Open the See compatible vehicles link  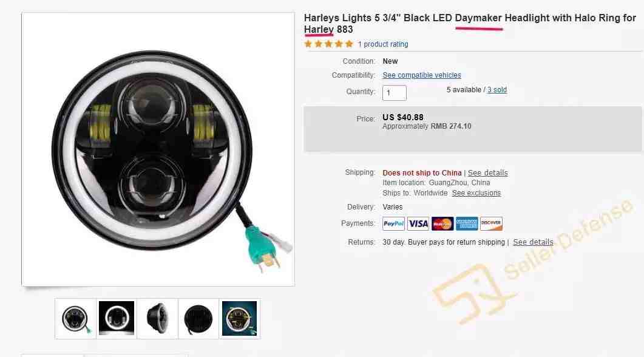[x=422, y=75]
